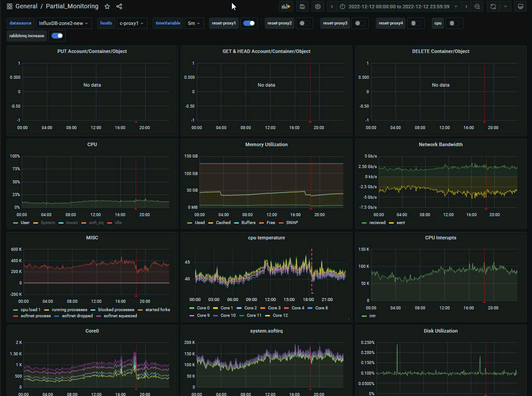Open the datasource InfluxDB-zone2-new dropdown
Screen dimensions: 532x396
tap(63, 23)
